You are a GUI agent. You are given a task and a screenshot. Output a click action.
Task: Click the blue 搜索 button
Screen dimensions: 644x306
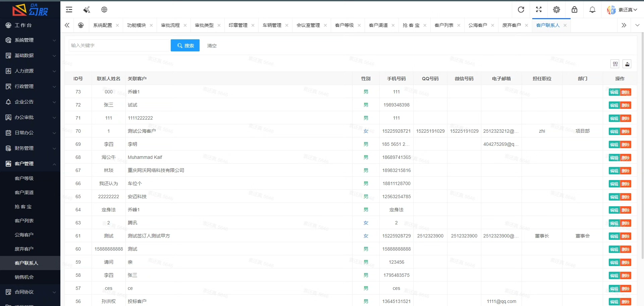[x=185, y=46]
